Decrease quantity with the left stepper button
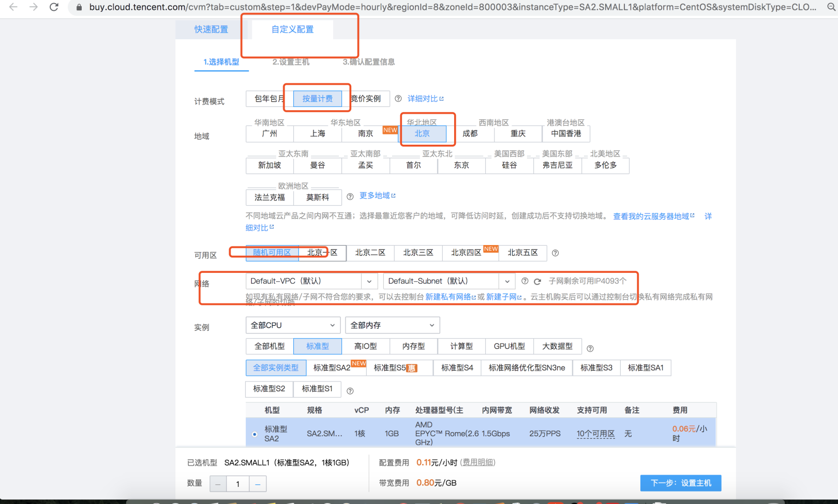 218,484
